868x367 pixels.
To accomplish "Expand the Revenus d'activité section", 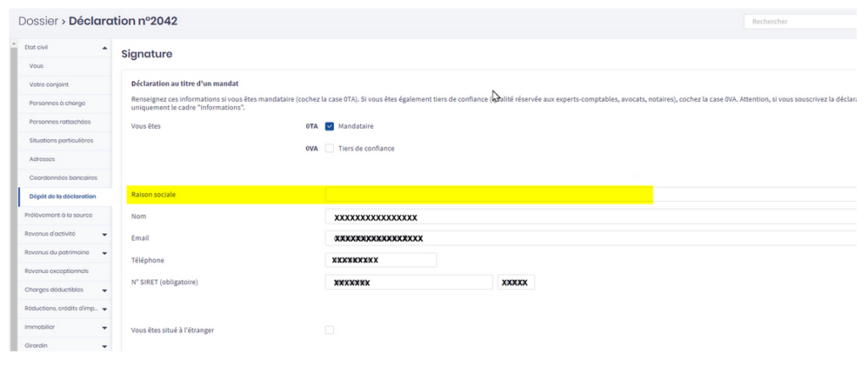I will tap(104, 234).
